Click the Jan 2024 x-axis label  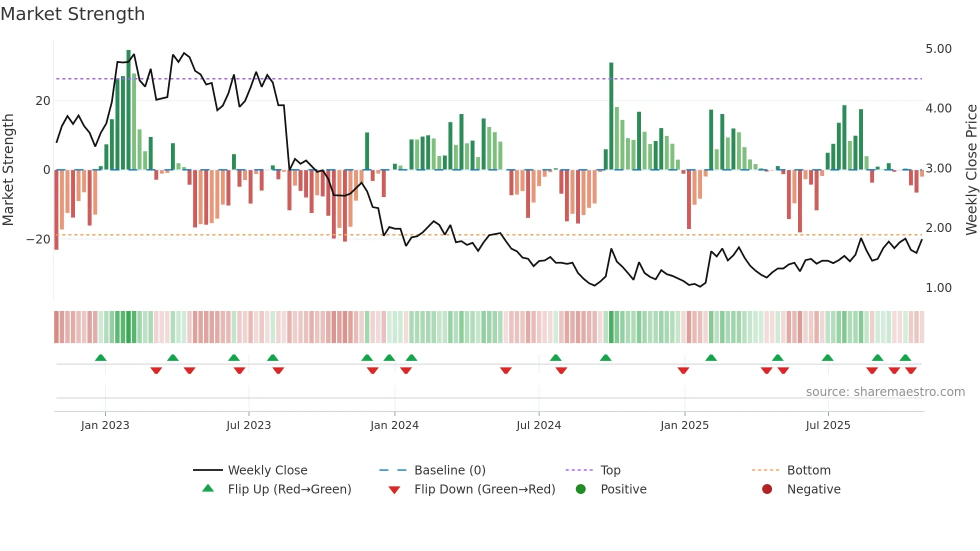394,425
